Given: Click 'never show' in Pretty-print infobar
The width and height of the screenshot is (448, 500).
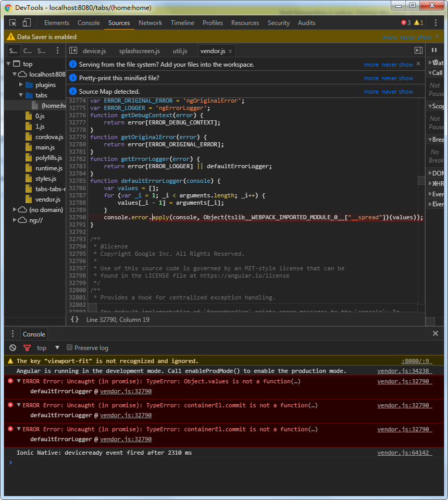Looking at the screenshot, I should tap(397, 78).
